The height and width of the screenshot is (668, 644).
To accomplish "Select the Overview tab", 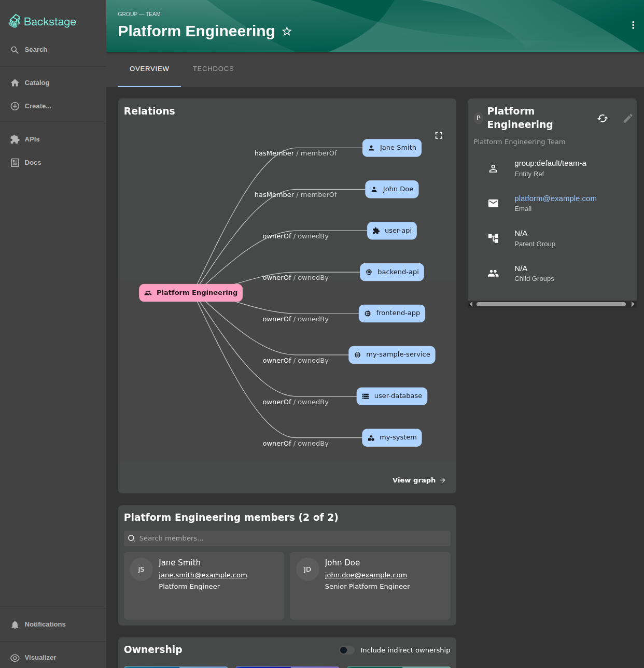I will click(149, 69).
